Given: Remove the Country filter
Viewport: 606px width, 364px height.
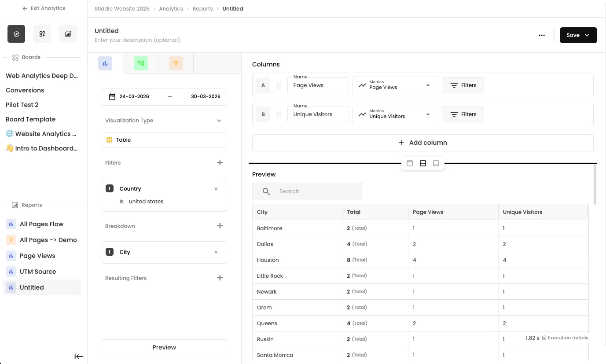Looking at the screenshot, I should [x=216, y=189].
